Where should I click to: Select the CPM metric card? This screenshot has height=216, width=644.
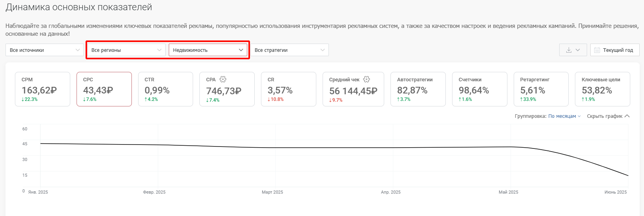click(x=42, y=89)
